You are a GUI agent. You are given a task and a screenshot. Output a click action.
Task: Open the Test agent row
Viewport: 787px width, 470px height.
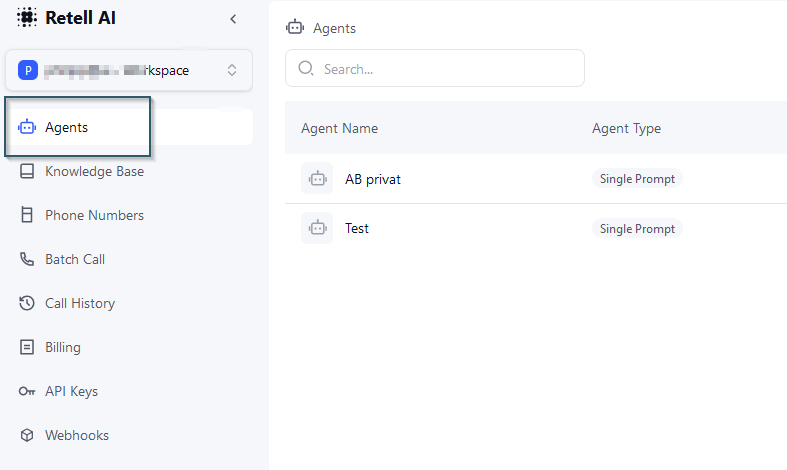[x=357, y=228]
